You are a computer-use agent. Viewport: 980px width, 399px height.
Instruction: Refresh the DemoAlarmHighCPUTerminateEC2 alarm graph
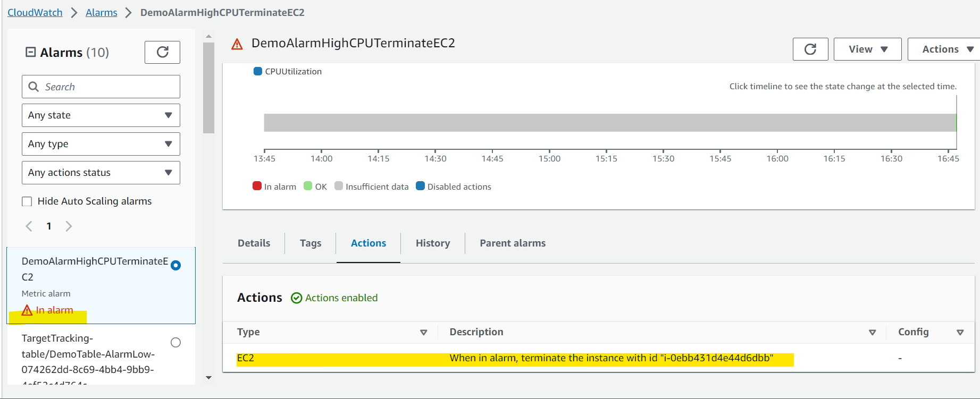pos(810,49)
